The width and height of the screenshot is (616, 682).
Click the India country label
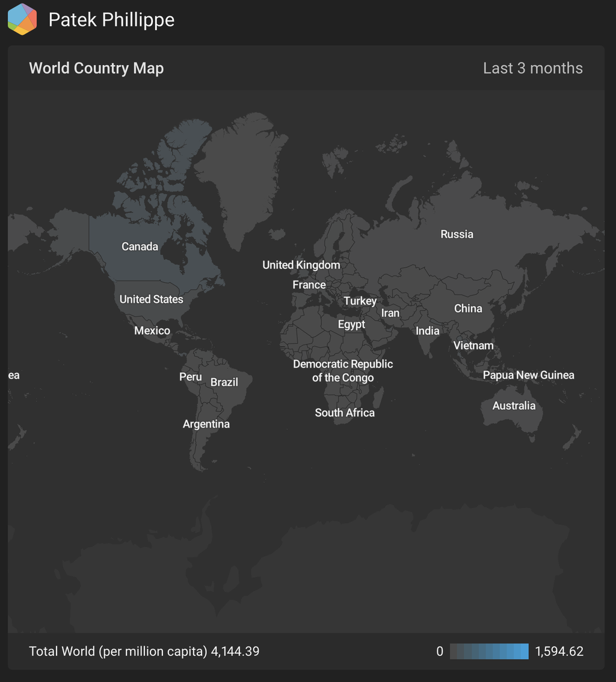coord(427,330)
